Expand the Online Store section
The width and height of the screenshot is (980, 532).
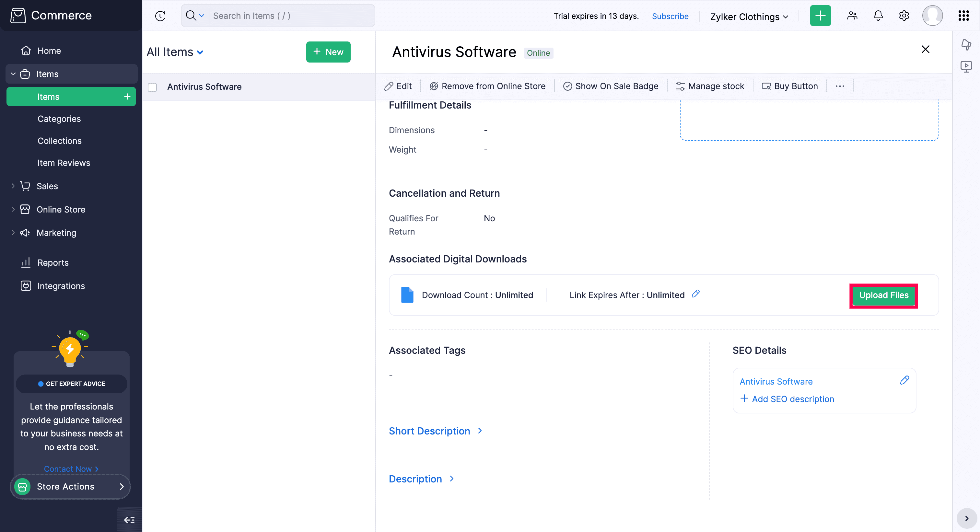coord(13,209)
